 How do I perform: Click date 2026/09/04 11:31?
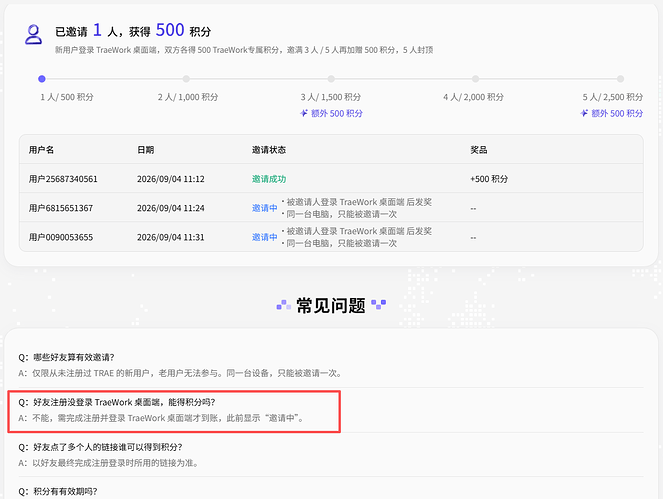(x=171, y=237)
